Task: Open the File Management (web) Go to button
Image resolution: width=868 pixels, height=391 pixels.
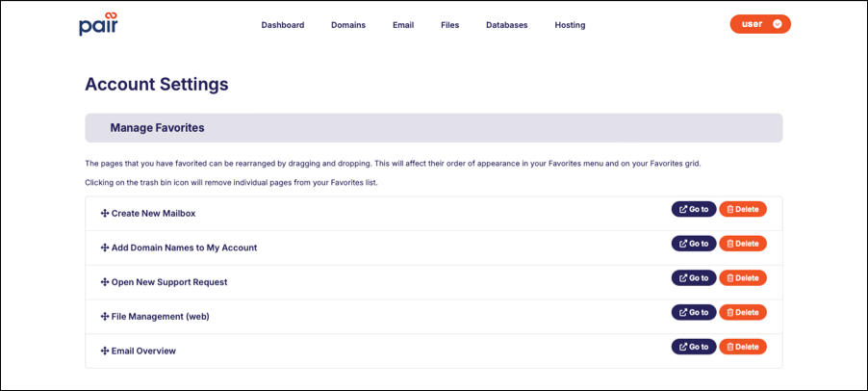Action: (x=694, y=312)
